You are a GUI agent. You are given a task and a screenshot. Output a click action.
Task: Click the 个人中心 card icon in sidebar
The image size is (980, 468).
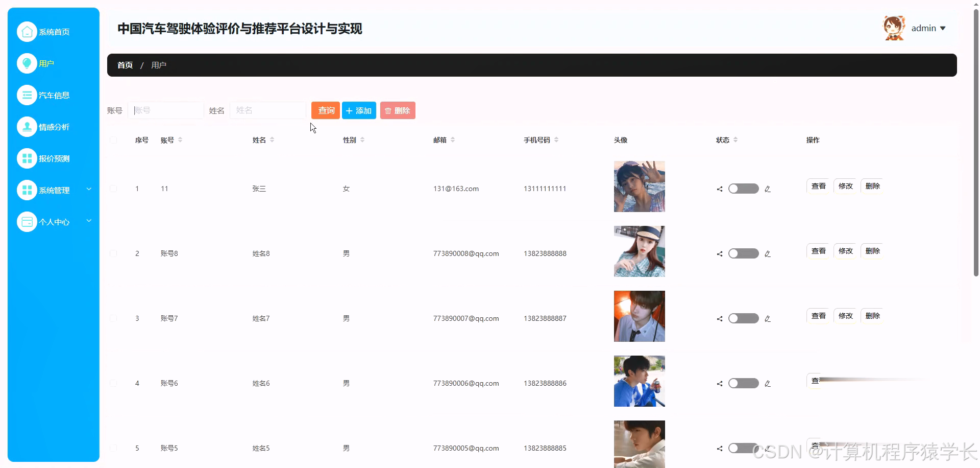pyautogui.click(x=27, y=222)
